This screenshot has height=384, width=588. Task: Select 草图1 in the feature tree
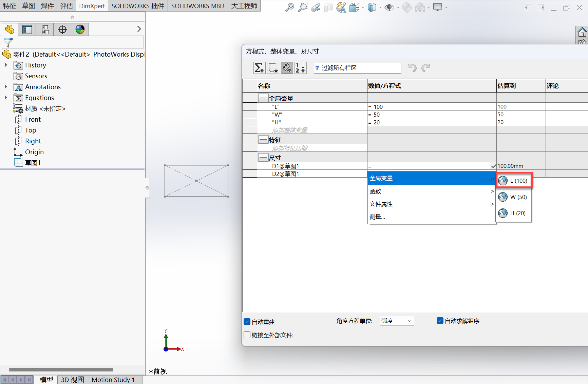click(33, 163)
